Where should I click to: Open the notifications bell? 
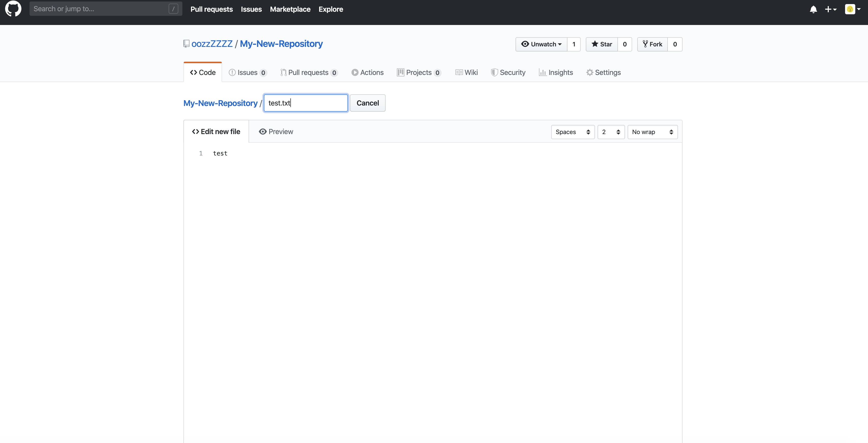(x=813, y=9)
